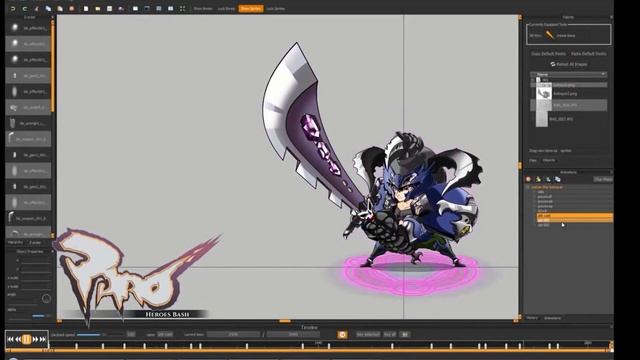Click the fullscreen expand icon in the toolbar
Screen dimensions: 640x360
point(182,9)
